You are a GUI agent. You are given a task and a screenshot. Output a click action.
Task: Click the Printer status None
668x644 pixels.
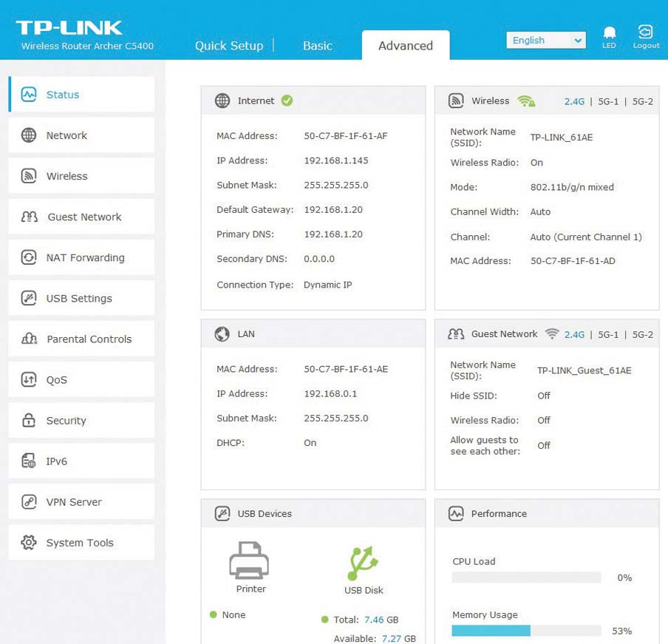pyautogui.click(x=234, y=614)
